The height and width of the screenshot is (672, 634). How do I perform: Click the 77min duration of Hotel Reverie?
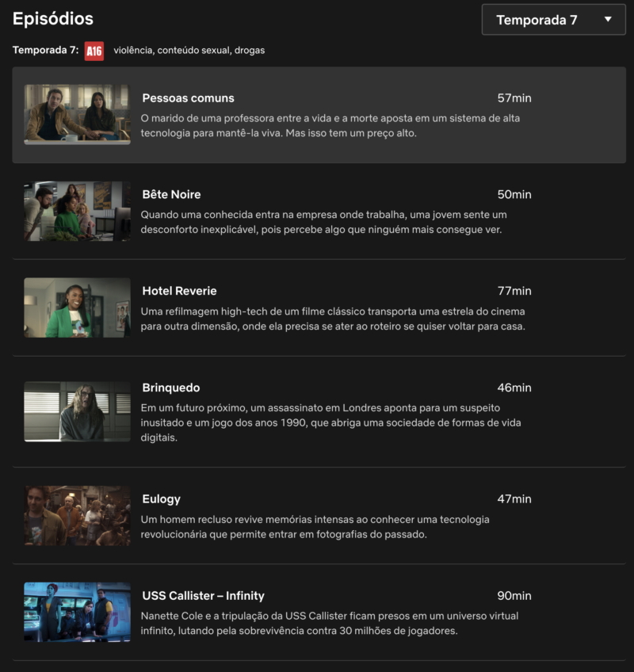(514, 292)
